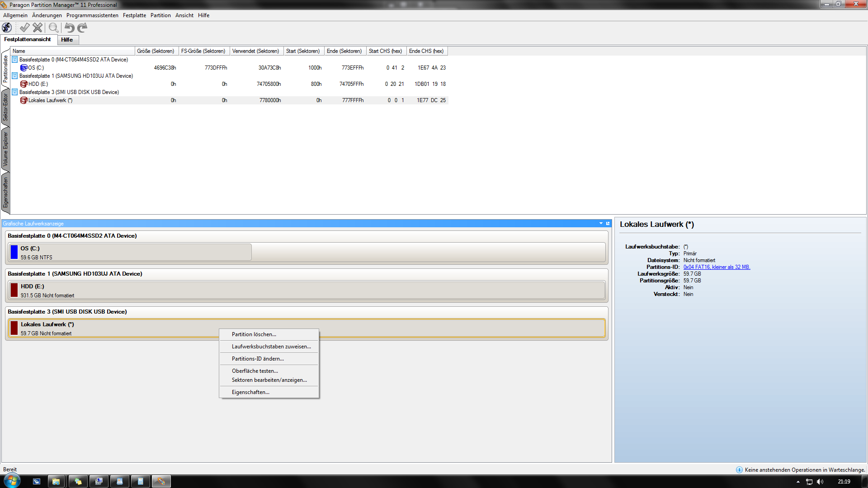Discard changes with X toolbar icon
The width and height of the screenshot is (868, 488).
(x=38, y=28)
